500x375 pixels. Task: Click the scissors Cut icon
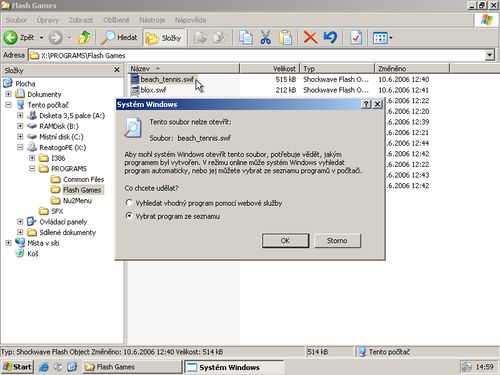click(x=266, y=38)
